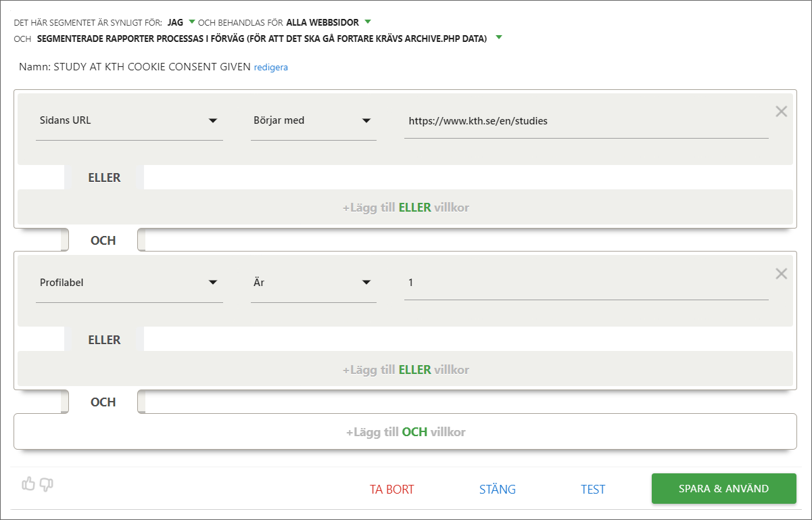Click TA BORT to delete segment
812x520 pixels.
pos(391,490)
